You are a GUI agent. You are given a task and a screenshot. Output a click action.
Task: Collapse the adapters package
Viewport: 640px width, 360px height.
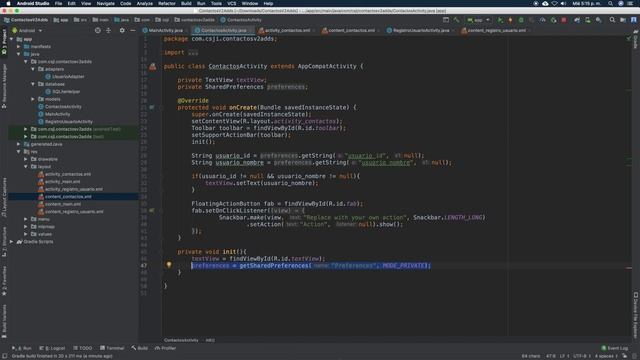click(x=33, y=69)
